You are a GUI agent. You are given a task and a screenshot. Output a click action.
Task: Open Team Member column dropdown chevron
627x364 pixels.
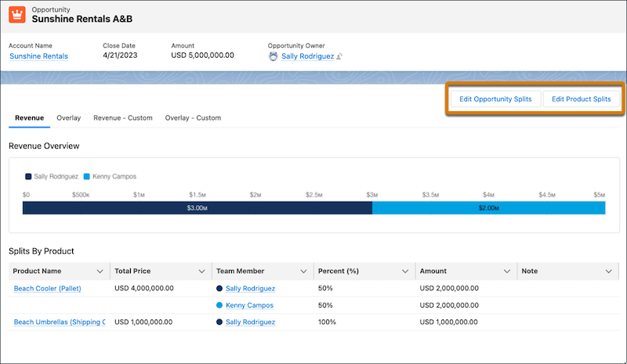point(303,272)
